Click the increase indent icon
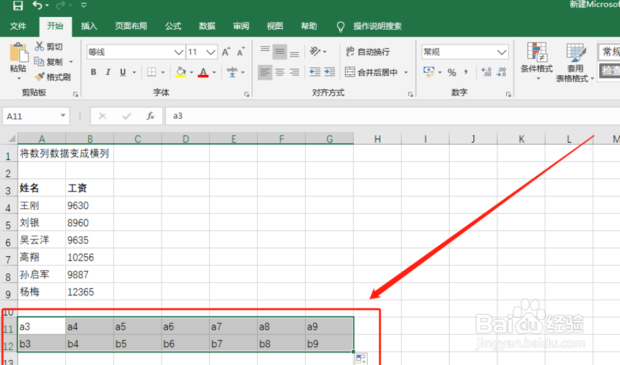The width and height of the screenshot is (620, 365). click(x=329, y=72)
